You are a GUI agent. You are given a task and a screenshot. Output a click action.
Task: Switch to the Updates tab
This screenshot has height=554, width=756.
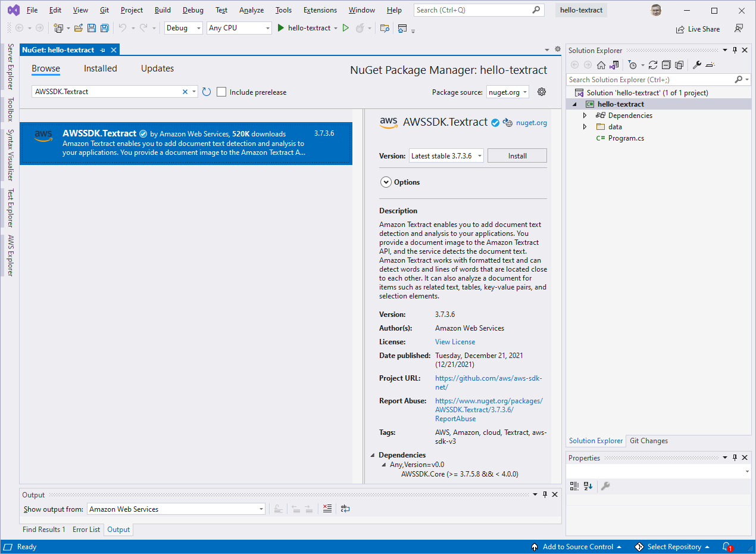(157, 69)
